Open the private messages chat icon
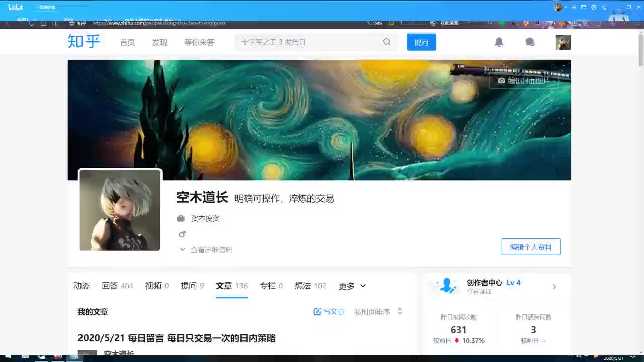Image resolution: width=644 pixels, height=362 pixels. (x=530, y=42)
